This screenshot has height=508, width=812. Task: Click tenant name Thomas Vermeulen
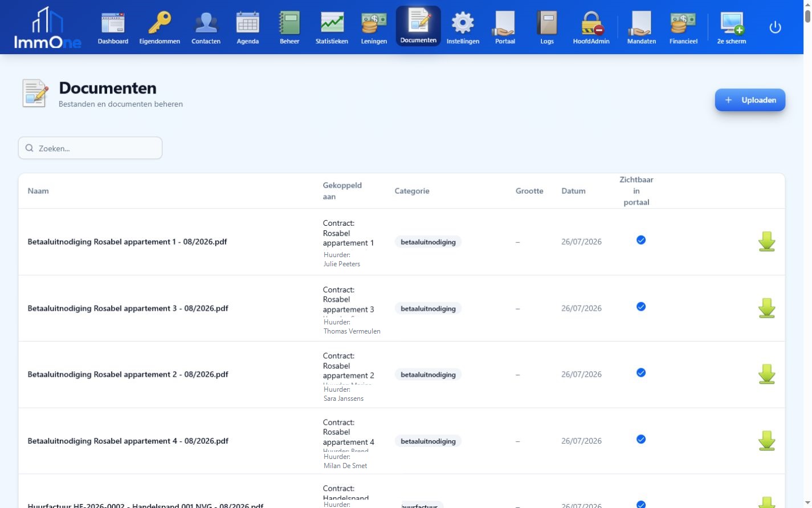click(352, 331)
